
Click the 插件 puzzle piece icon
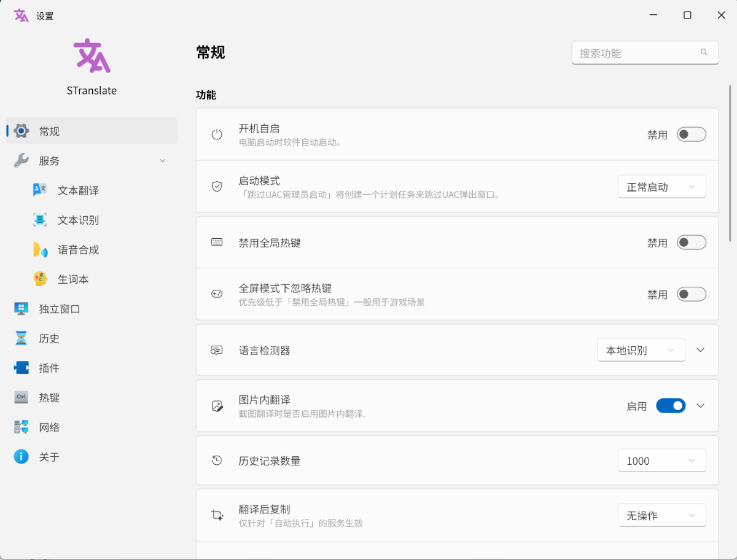[21, 368]
